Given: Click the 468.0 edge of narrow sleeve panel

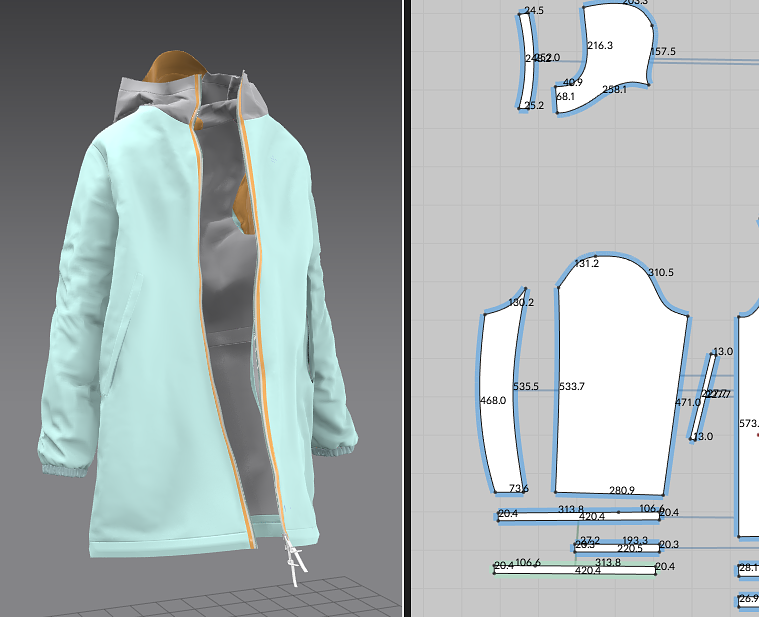Looking at the screenshot, I should pyautogui.click(x=493, y=400).
